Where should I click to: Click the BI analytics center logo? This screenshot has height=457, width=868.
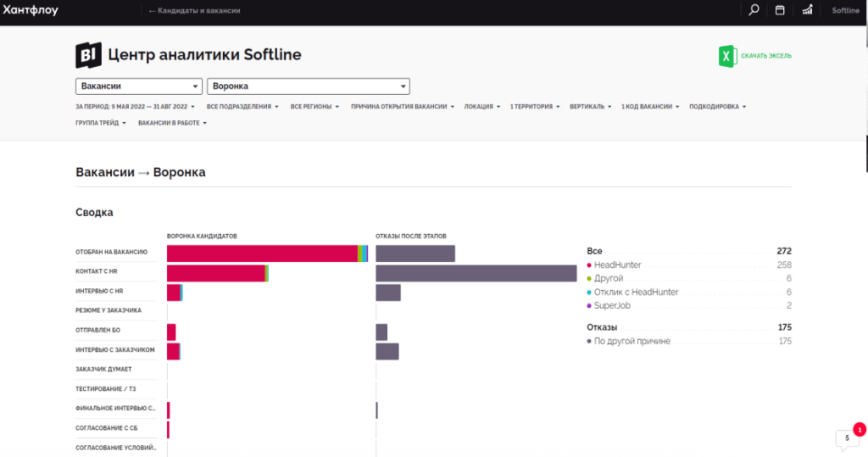click(88, 55)
